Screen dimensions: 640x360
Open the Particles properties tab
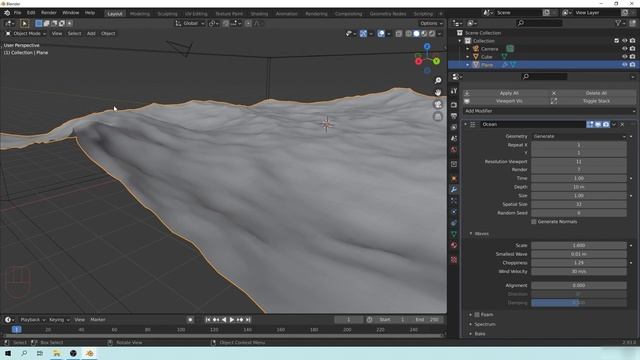pyautogui.click(x=454, y=200)
